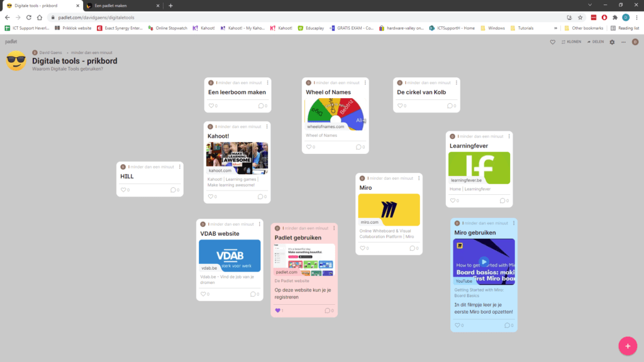Bookmark this page with star icon
This screenshot has width=644, height=362.
(580, 17)
